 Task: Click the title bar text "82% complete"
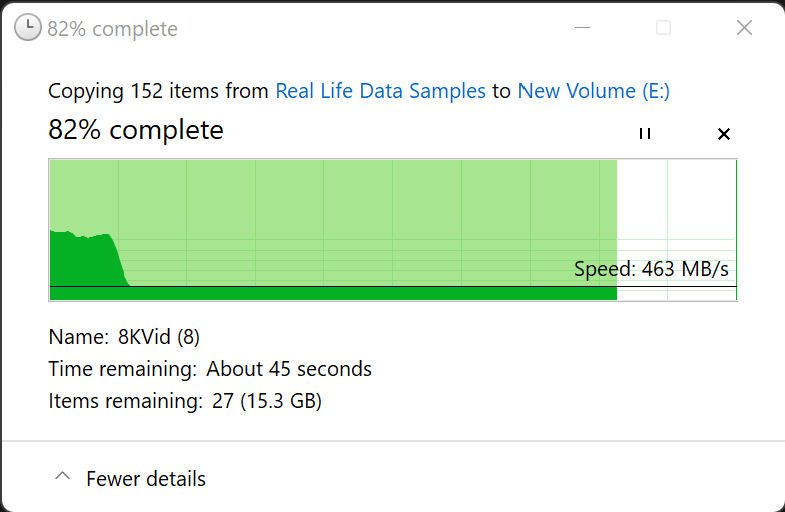coord(112,29)
